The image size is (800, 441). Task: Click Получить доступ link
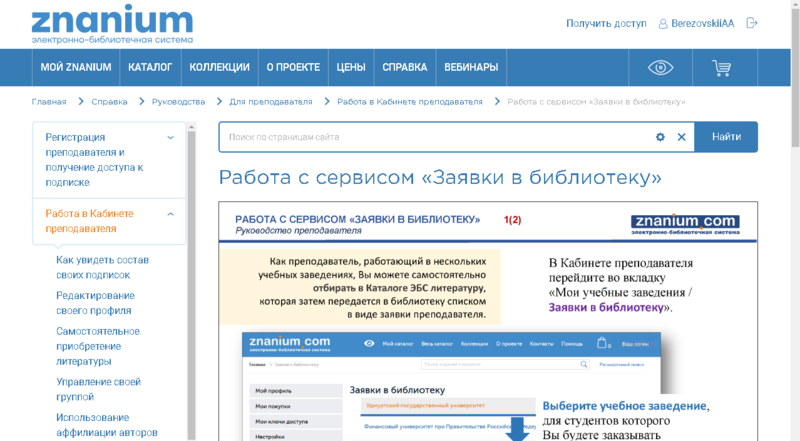[x=606, y=23]
